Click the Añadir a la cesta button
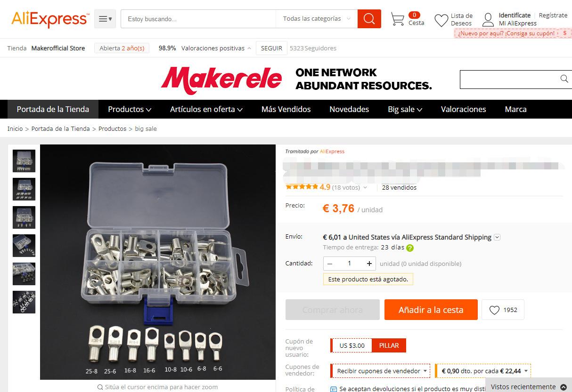Screen dimensions: 572x392 [431, 310]
